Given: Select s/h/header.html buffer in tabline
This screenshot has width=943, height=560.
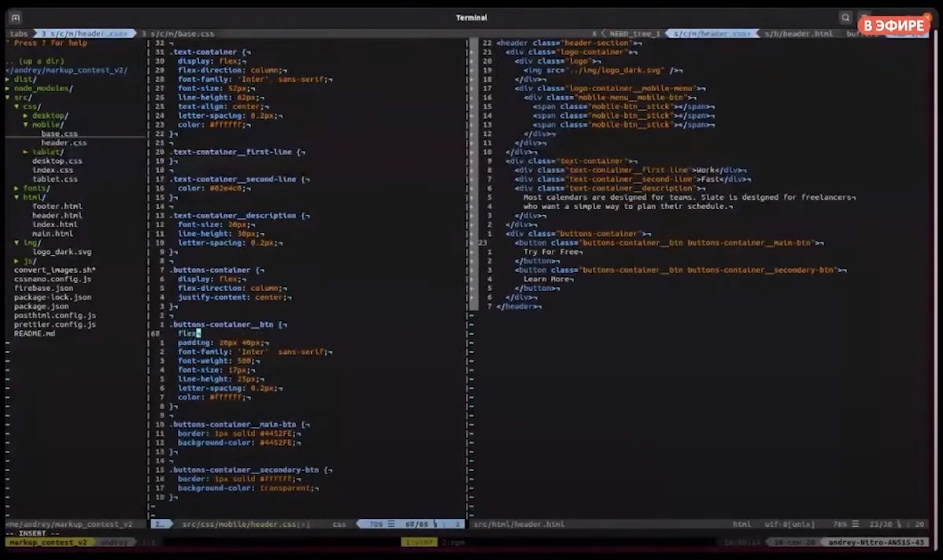Looking at the screenshot, I should click(799, 34).
